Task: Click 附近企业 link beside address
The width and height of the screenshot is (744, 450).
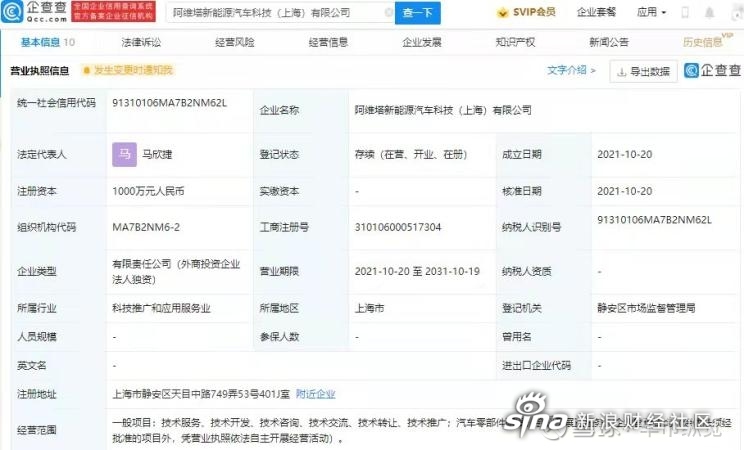Action: tap(316, 394)
